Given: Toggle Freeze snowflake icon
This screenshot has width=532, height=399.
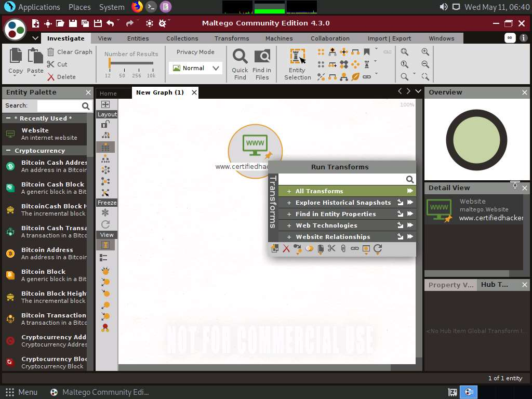Looking at the screenshot, I should [x=105, y=212].
